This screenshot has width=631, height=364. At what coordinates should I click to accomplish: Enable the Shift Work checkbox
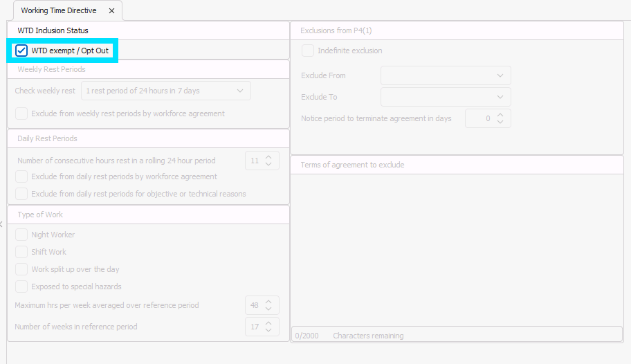coord(22,252)
